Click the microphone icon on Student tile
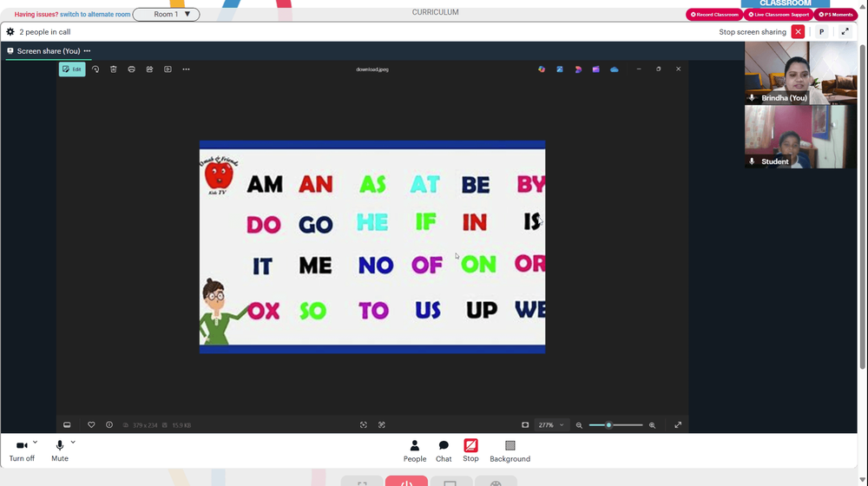The width and height of the screenshot is (868, 486). click(x=752, y=161)
